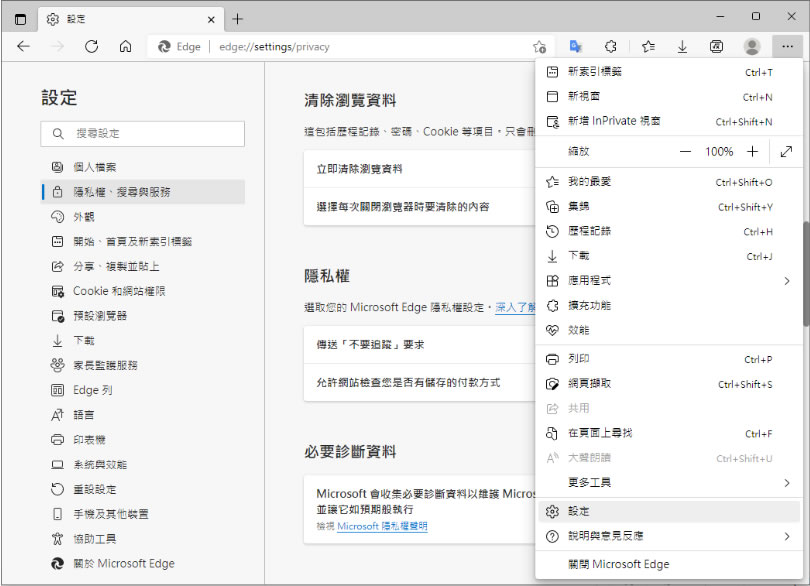This screenshot has width=810, height=586.
Task: Click 允許網站檢查您是否有儲存的付款方式 row
Action: coord(419,383)
